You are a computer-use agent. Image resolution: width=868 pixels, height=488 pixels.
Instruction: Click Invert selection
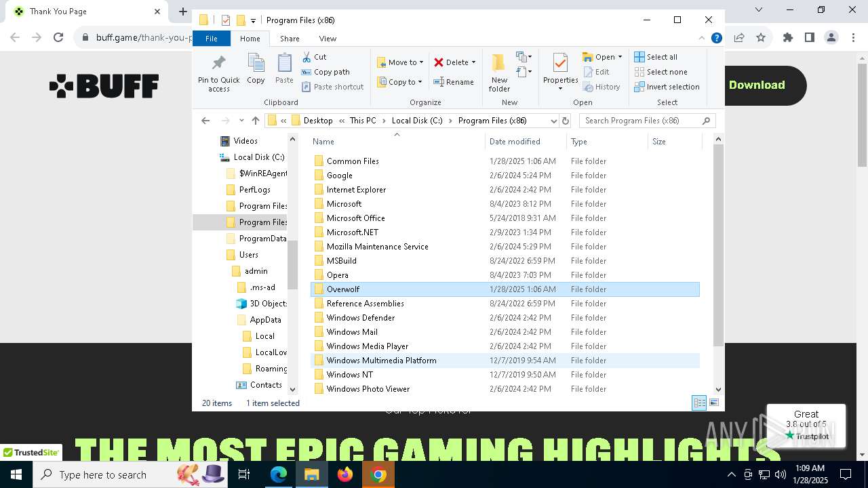point(667,87)
